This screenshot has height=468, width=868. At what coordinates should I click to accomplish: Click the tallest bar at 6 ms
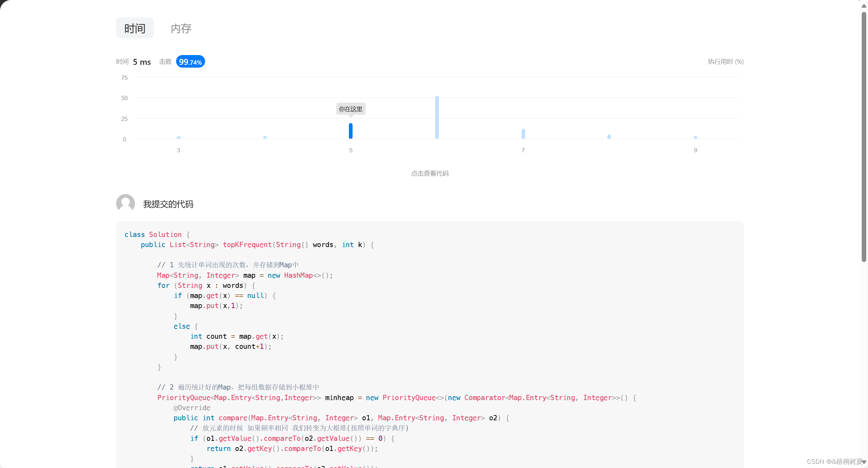(437, 117)
